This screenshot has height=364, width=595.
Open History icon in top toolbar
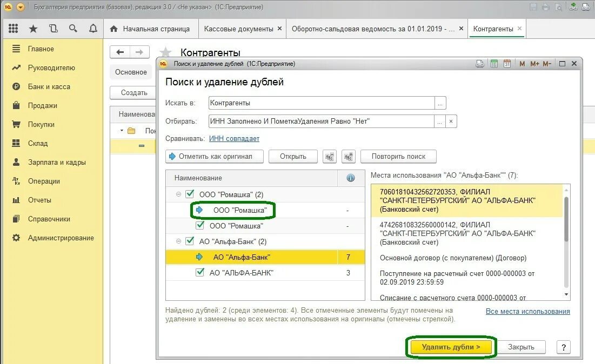click(x=53, y=29)
